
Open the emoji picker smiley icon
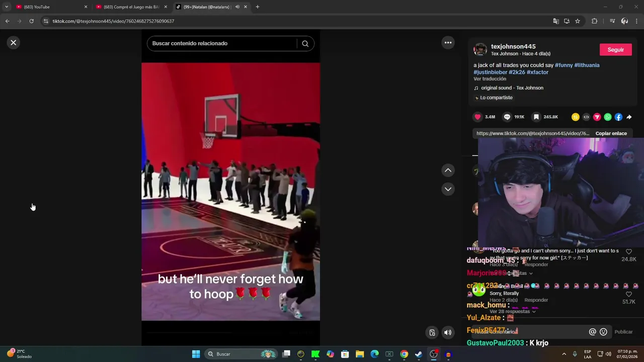[x=603, y=332]
